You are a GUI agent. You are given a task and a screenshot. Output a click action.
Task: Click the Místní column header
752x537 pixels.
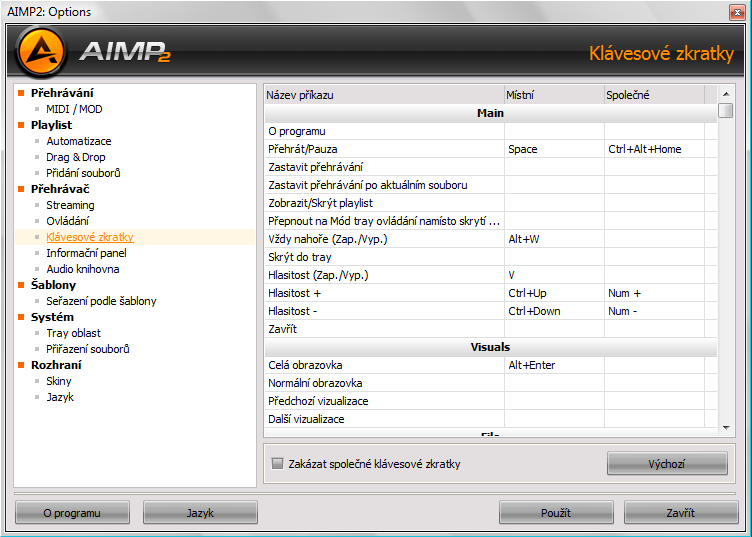554,95
